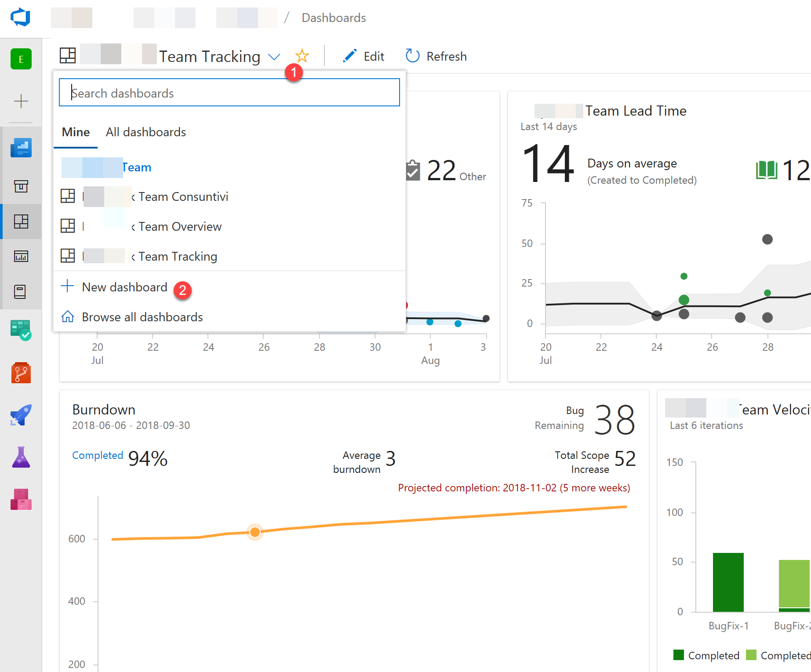Image resolution: width=811 pixels, height=672 pixels.
Task: Click New dashboard option
Action: tap(124, 287)
